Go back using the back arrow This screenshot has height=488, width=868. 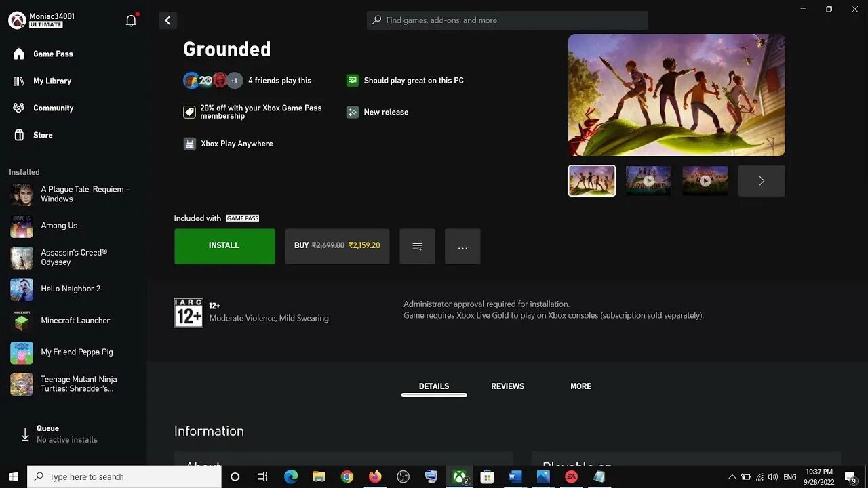tap(167, 20)
